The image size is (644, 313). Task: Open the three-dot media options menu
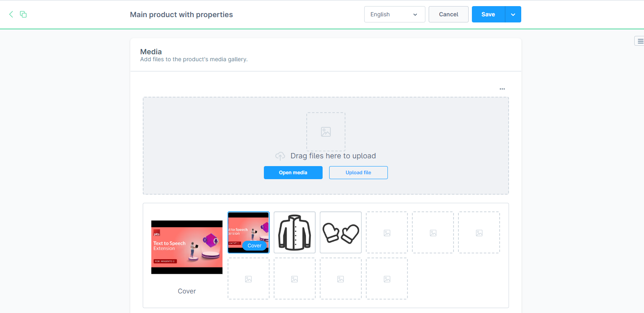point(502,89)
